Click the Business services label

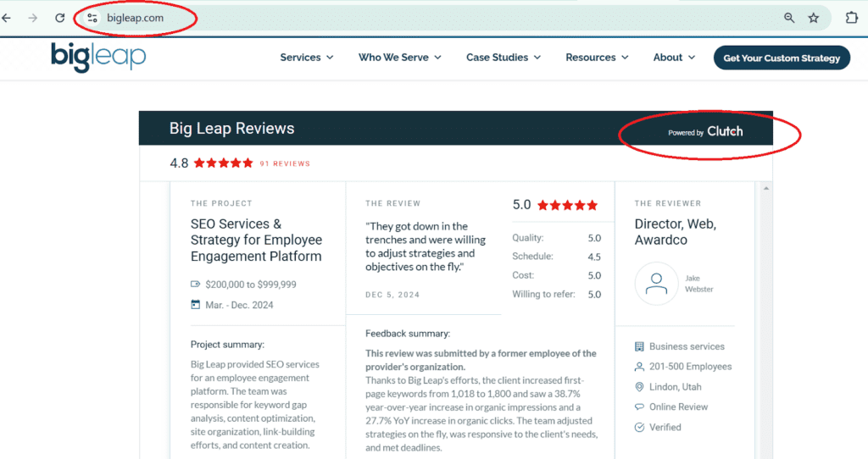tap(687, 346)
